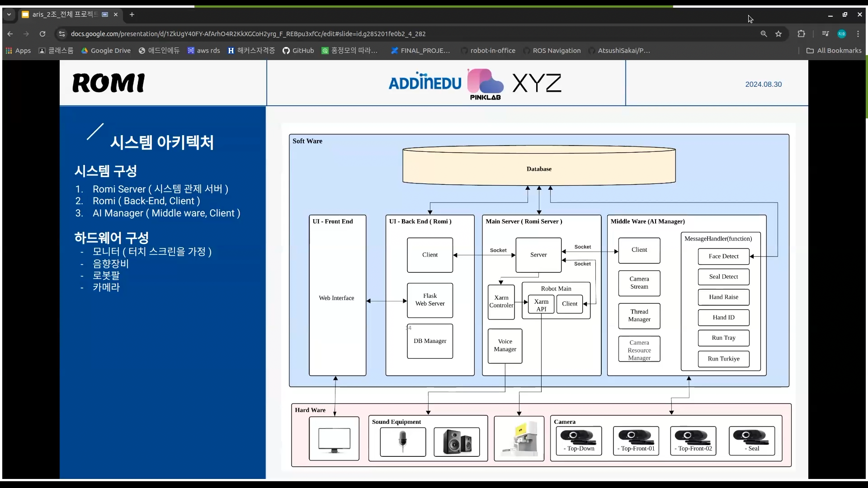Close the aris_2조 presentation tab
The height and width of the screenshot is (488, 868).
pyautogui.click(x=116, y=14)
